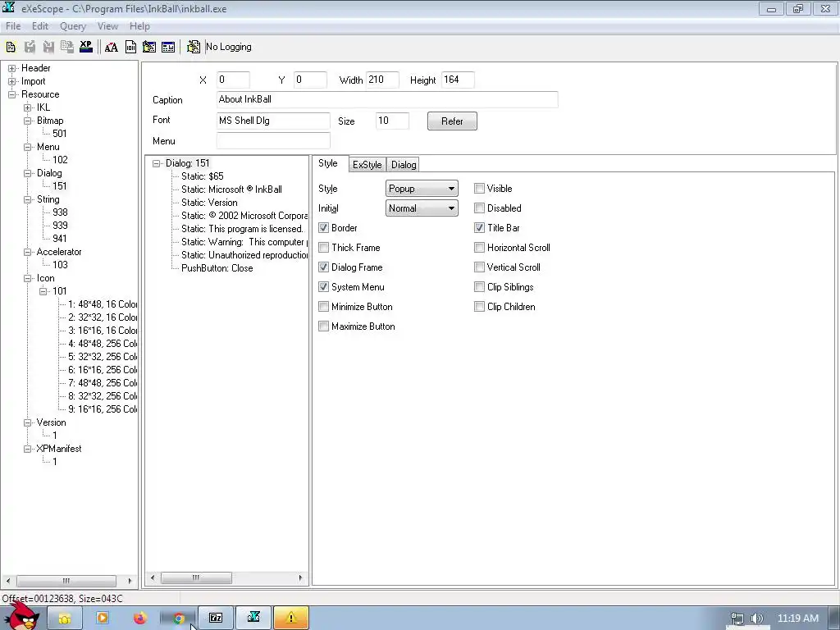Toggle the Dialog Frame checkbox
Image resolution: width=840 pixels, height=630 pixels.
[323, 267]
